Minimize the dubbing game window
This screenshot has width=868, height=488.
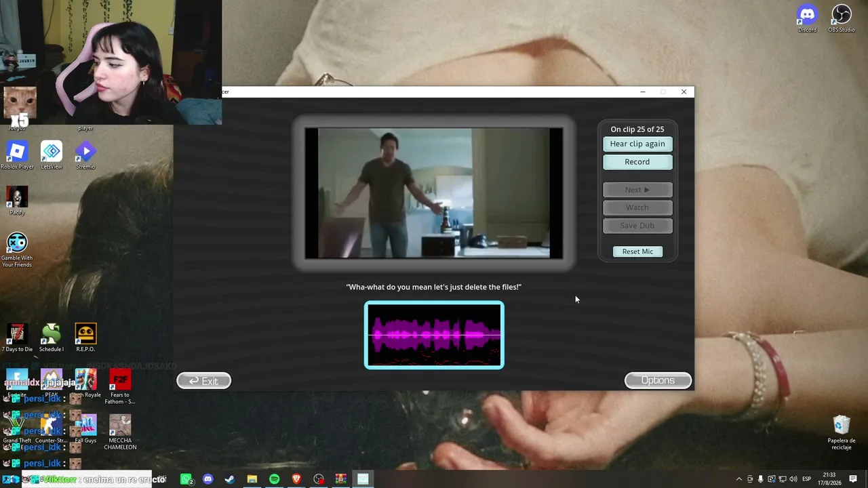point(643,92)
